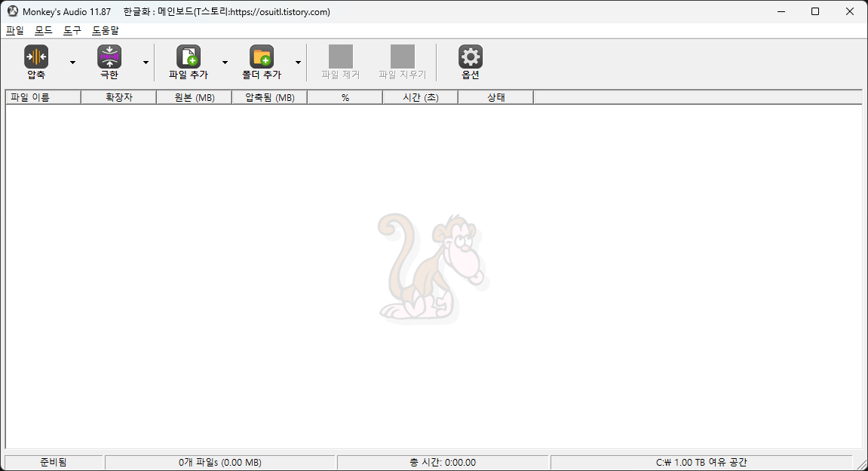Sort by 시간 (초) column header

pyautogui.click(x=420, y=97)
